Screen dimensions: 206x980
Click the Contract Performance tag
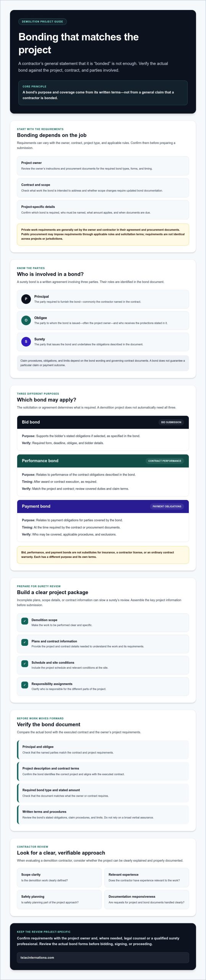[165, 461]
